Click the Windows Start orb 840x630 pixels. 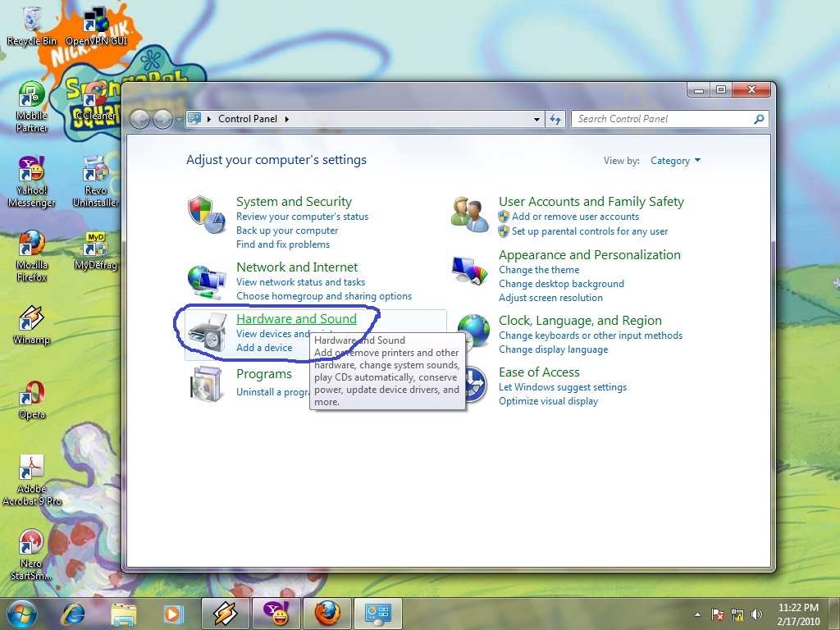[x=22, y=614]
